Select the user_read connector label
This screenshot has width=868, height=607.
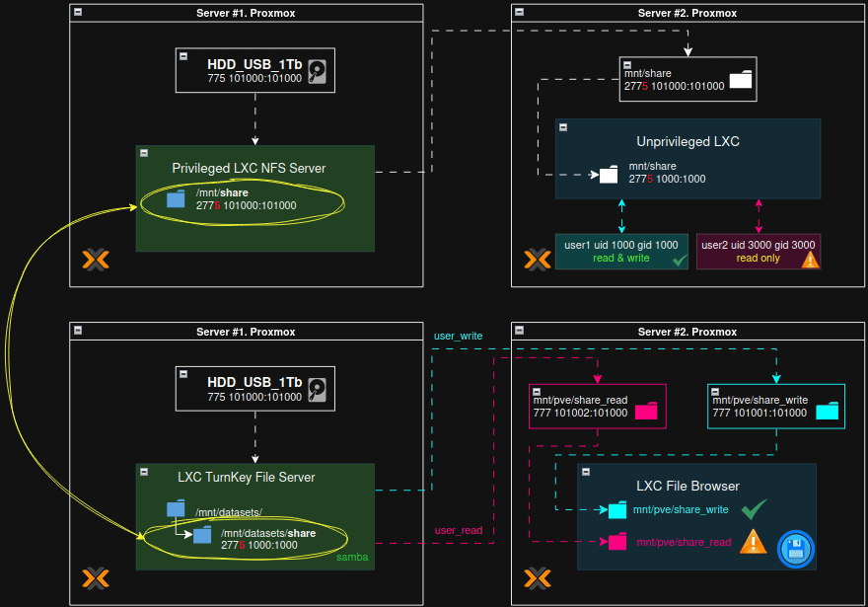click(x=459, y=531)
